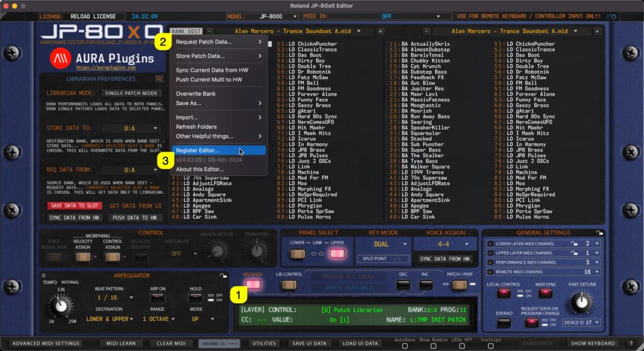Image resolution: width=644 pixels, height=351 pixels.
Task: Click minus button of right bank panel
Action: pos(426,31)
